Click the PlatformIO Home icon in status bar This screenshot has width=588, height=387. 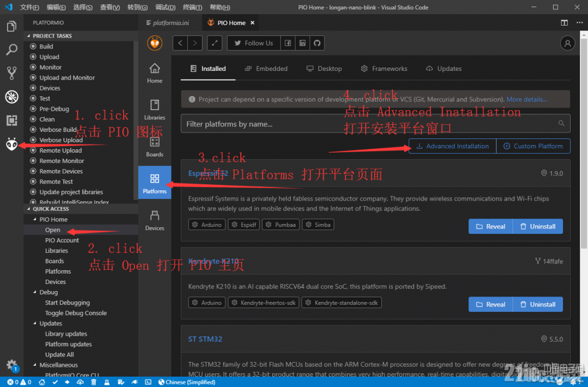[41, 382]
